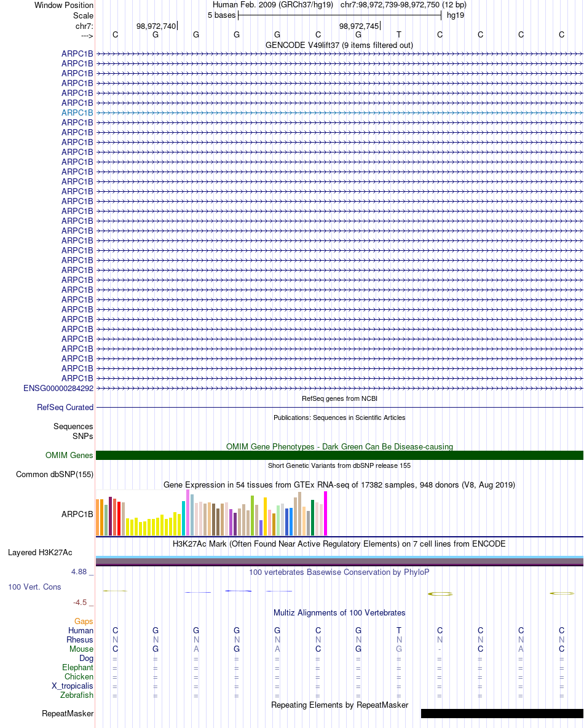The image size is (584, 728).
Task: Click the black RepeatMasker element block
Action: [x=502, y=714]
